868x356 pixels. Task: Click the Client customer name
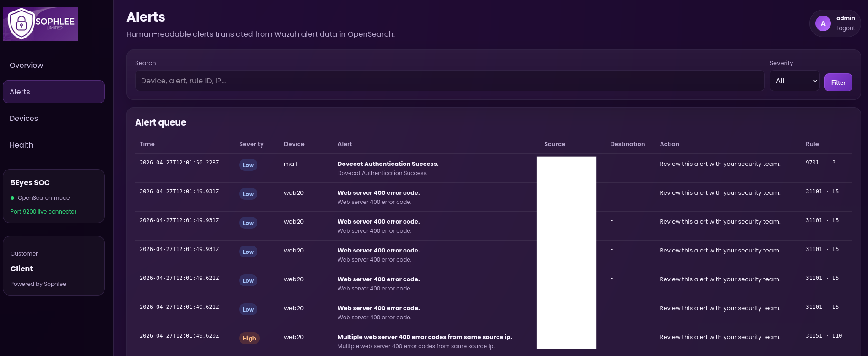(22, 268)
